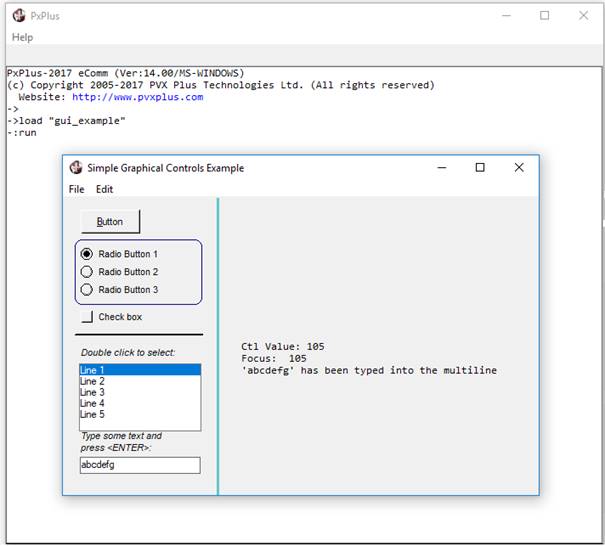Screen dimensions: 605x546
Task: Click the text field containing abcdefg
Action: (139, 465)
